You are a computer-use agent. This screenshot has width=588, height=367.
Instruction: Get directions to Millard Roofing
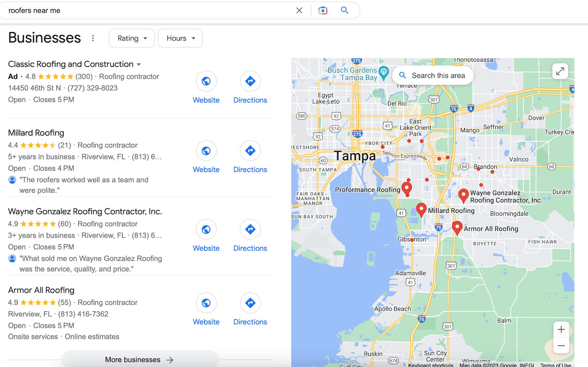(x=250, y=151)
